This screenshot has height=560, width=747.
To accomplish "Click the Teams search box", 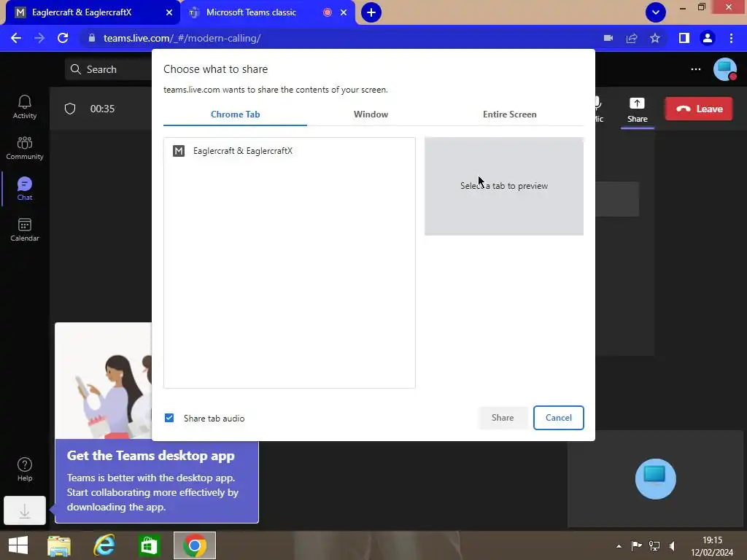I will (x=109, y=69).
